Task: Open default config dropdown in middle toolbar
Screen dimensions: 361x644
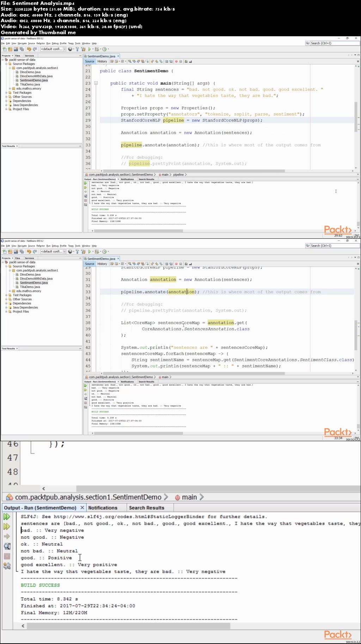Action: coord(53,251)
